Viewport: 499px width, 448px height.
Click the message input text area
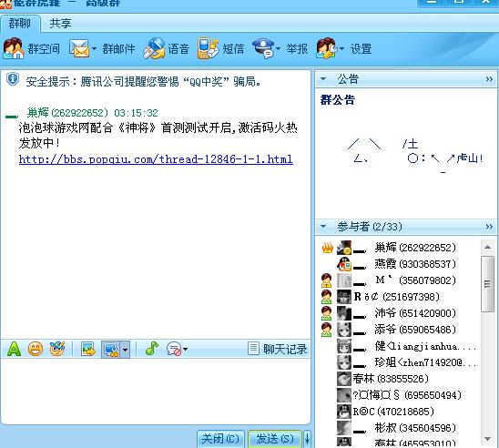click(x=156, y=391)
